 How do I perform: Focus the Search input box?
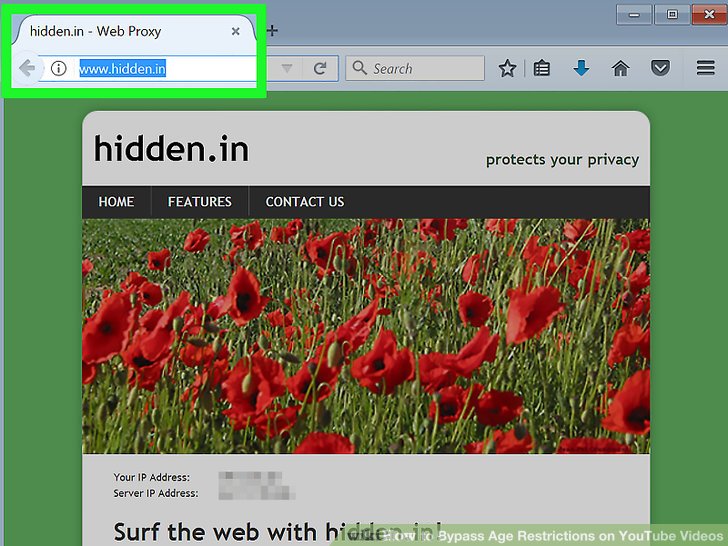pos(415,68)
